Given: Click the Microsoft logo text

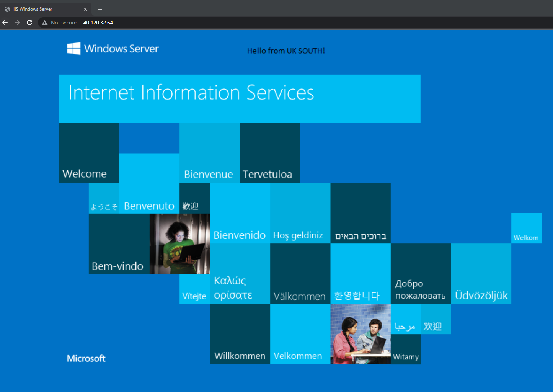Looking at the screenshot, I should (x=86, y=358).
